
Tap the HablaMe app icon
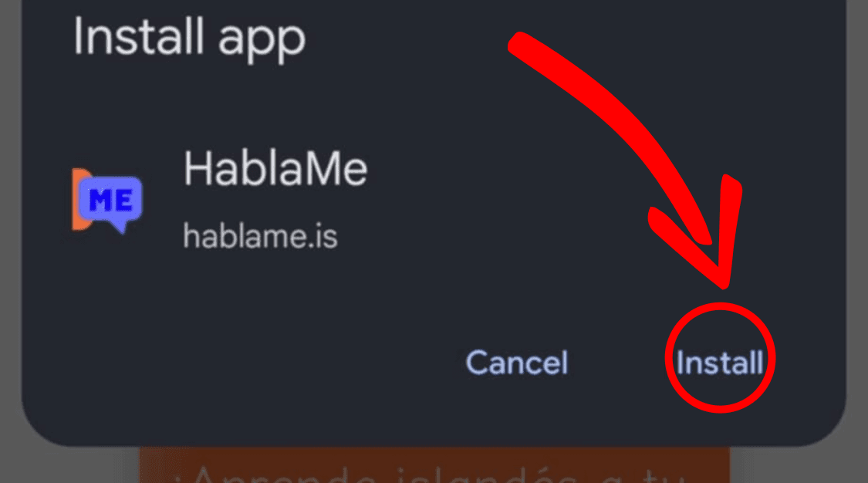coord(107,201)
